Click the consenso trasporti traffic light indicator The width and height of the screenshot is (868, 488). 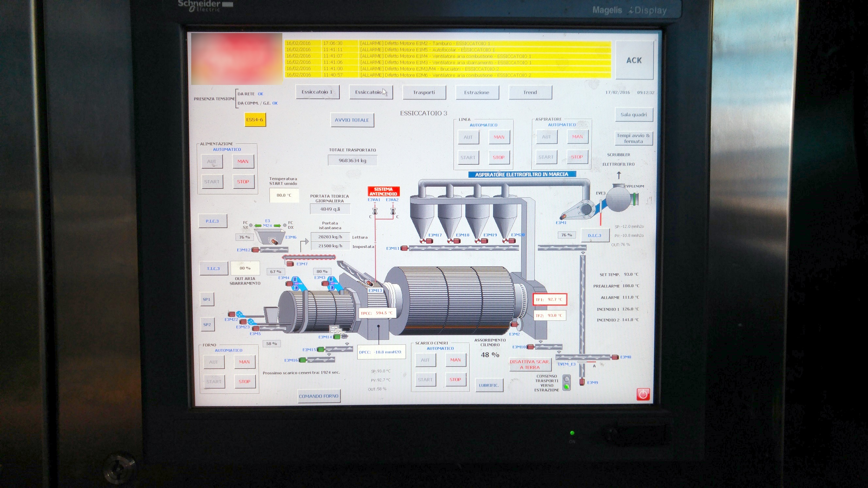click(567, 383)
